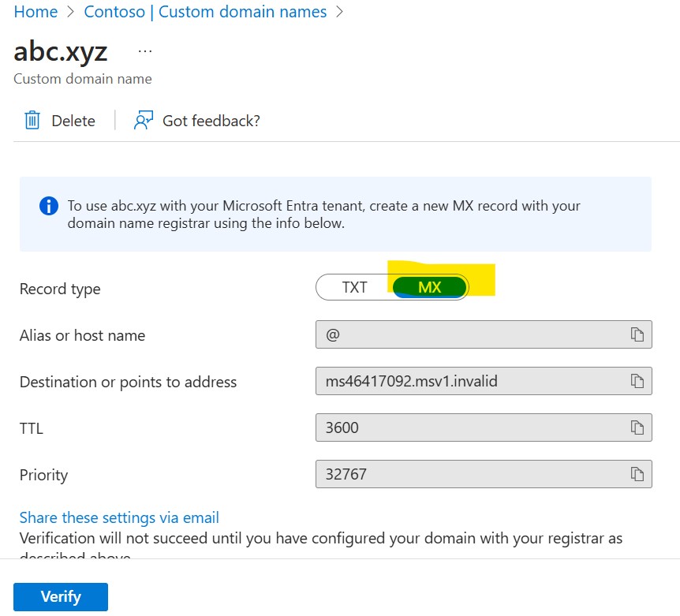Click the Delete toolbar label
Viewport: 680px width, 616px height.
73,121
